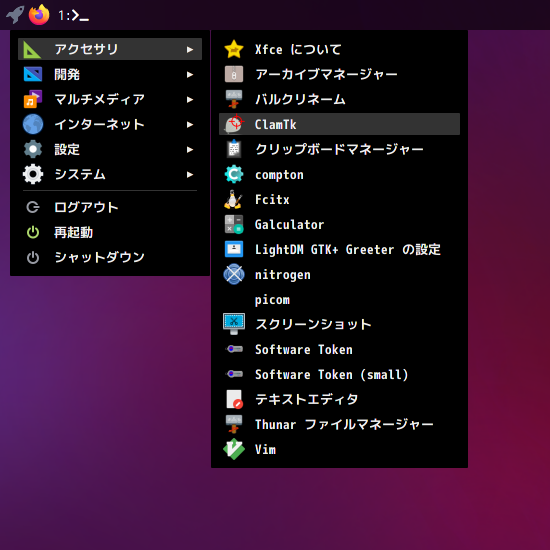The image size is (550, 550).
Task: Open the 開発 menu category
Action: pyautogui.click(x=110, y=74)
